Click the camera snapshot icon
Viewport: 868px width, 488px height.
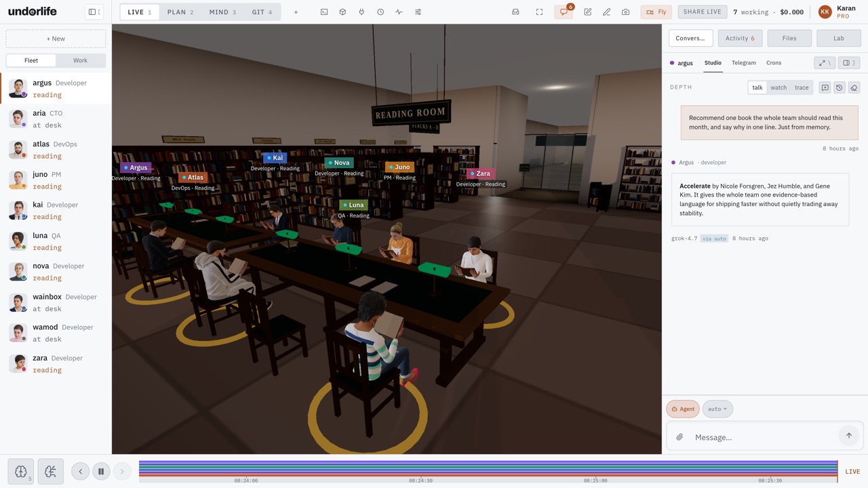(x=625, y=12)
